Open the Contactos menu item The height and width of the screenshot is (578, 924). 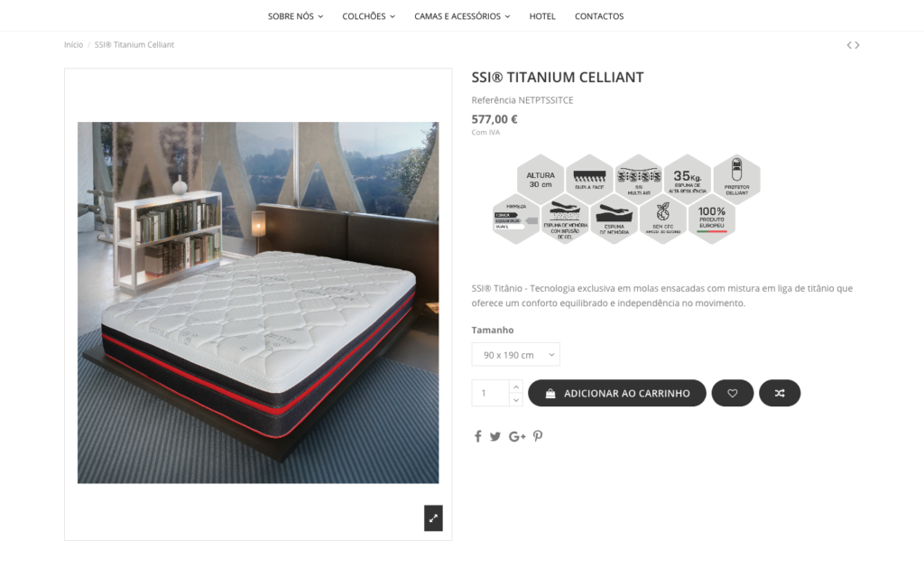(x=599, y=16)
